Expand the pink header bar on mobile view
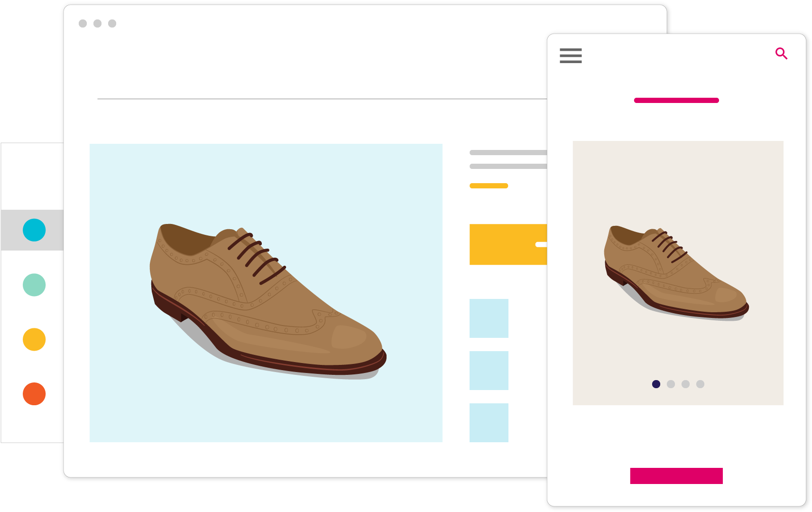The width and height of the screenshot is (812, 512). pos(676,100)
